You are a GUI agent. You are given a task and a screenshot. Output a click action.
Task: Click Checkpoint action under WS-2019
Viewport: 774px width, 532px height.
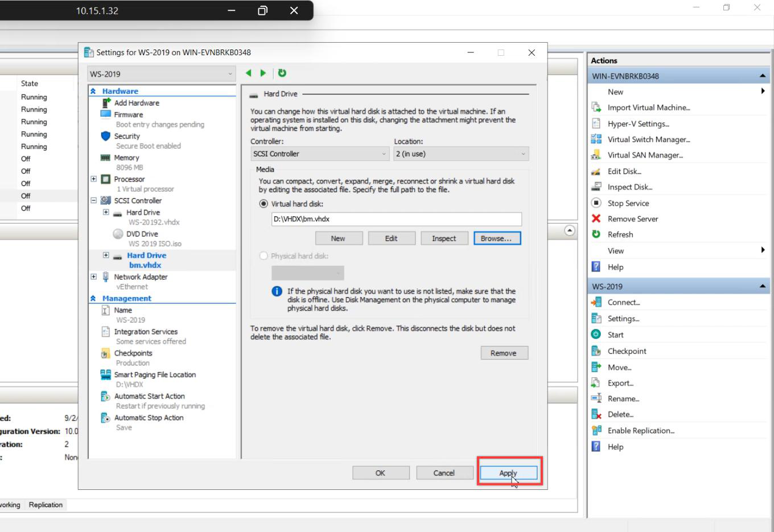(x=627, y=351)
